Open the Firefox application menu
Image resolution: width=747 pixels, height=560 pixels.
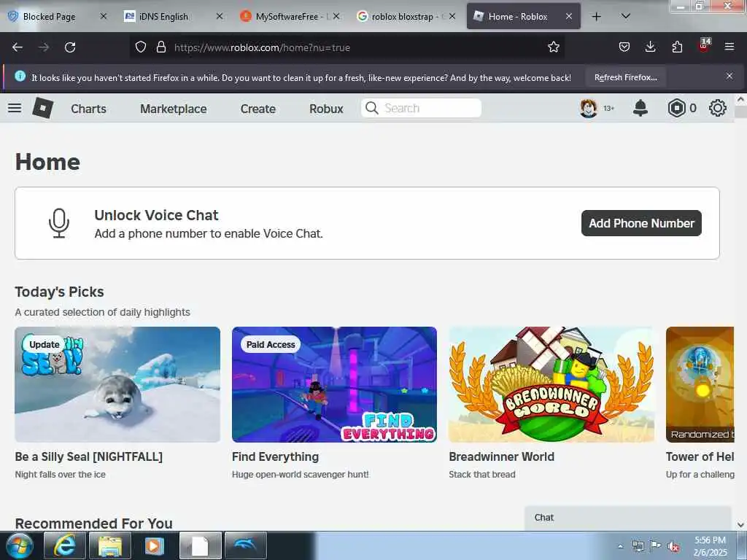(729, 47)
